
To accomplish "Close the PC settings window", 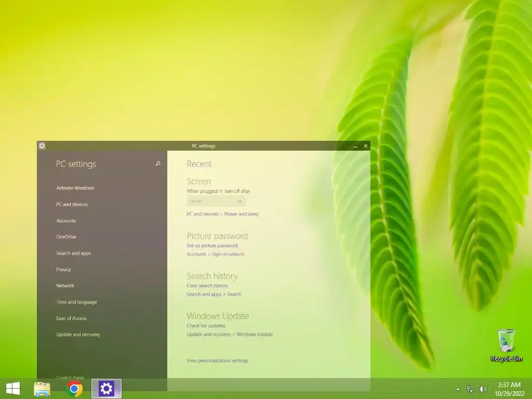I will (x=365, y=146).
